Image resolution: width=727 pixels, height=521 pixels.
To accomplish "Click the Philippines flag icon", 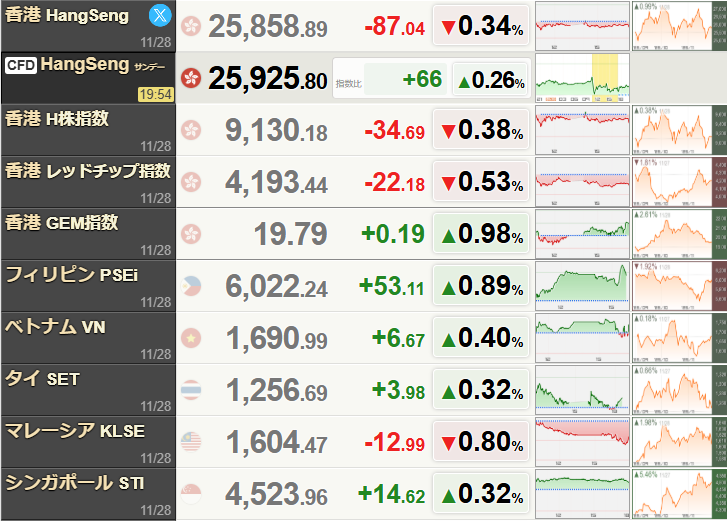I will pyautogui.click(x=191, y=286).
